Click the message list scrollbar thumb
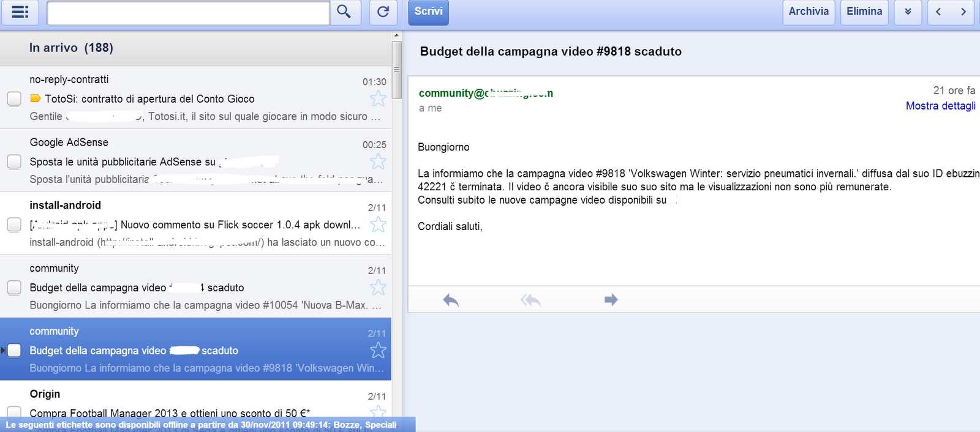The image size is (980, 432). (396, 70)
